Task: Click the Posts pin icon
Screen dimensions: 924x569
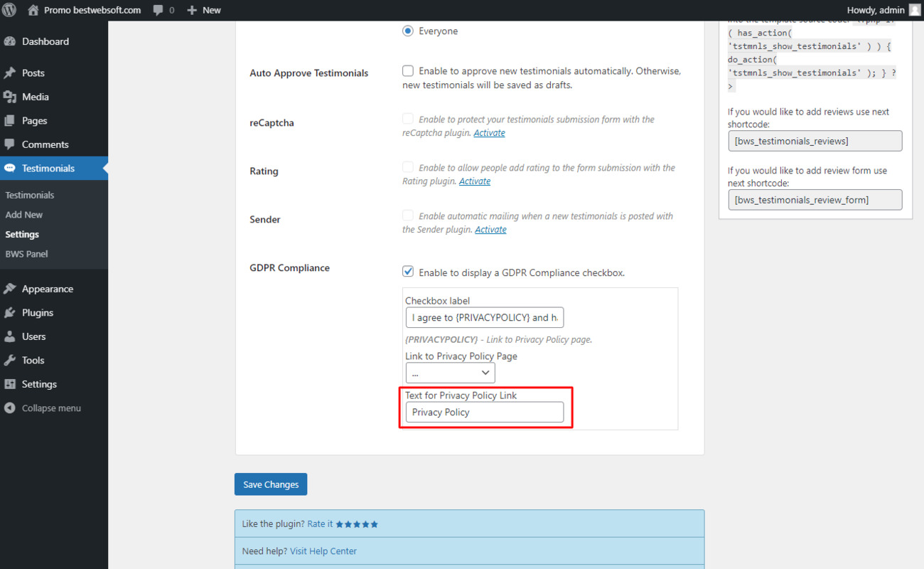Action: pyautogui.click(x=10, y=73)
